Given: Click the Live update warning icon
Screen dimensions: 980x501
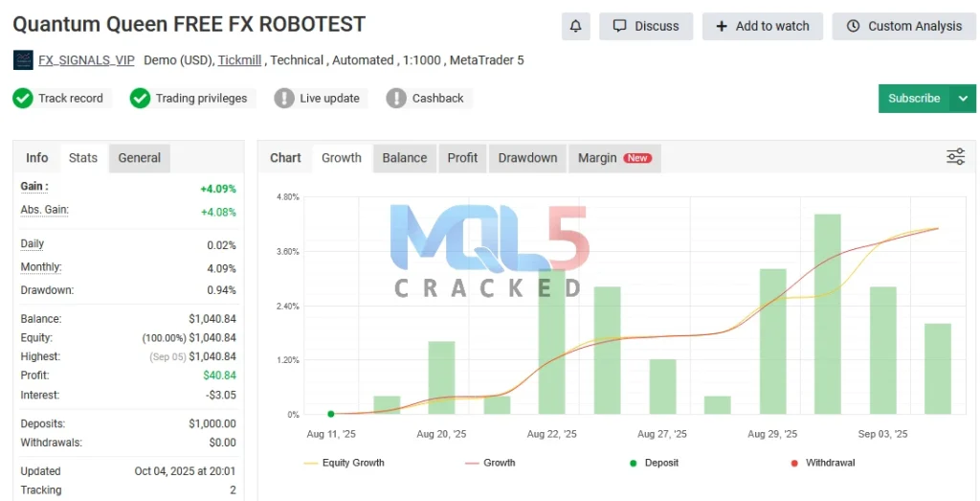Looking at the screenshot, I should (284, 98).
